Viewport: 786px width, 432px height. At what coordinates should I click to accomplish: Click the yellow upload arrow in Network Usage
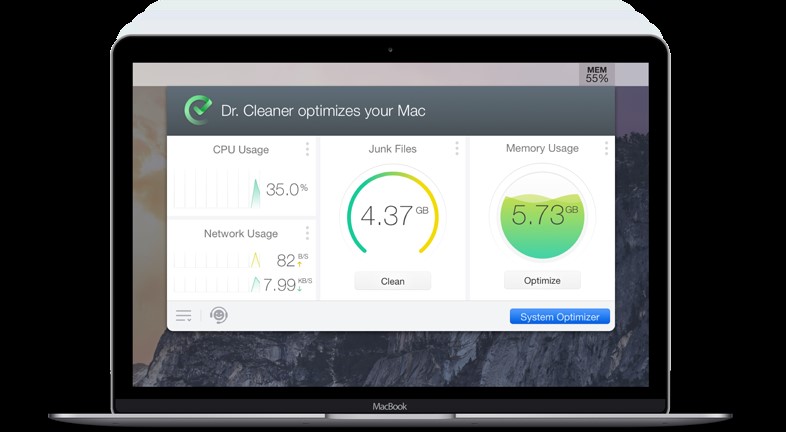click(x=300, y=265)
